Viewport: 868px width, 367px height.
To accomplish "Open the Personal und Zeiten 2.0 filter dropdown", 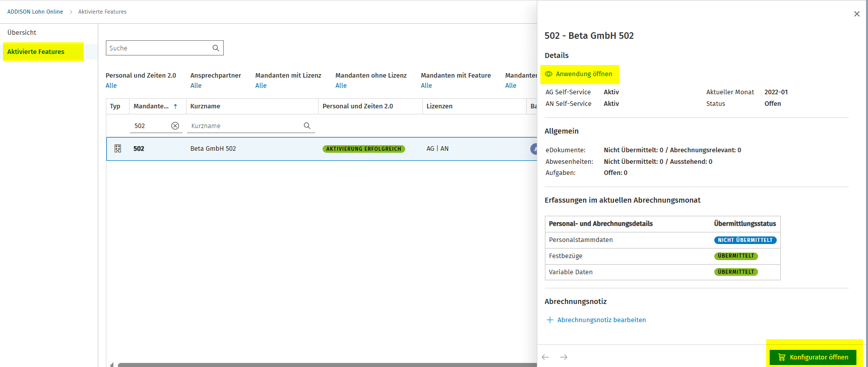I will click(x=111, y=86).
